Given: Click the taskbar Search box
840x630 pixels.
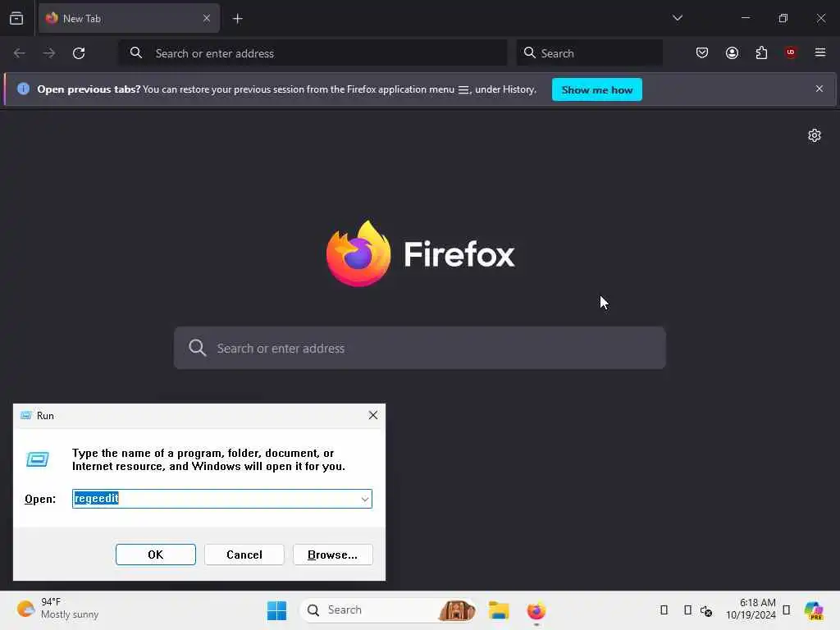Looking at the screenshot, I should [x=388, y=610].
